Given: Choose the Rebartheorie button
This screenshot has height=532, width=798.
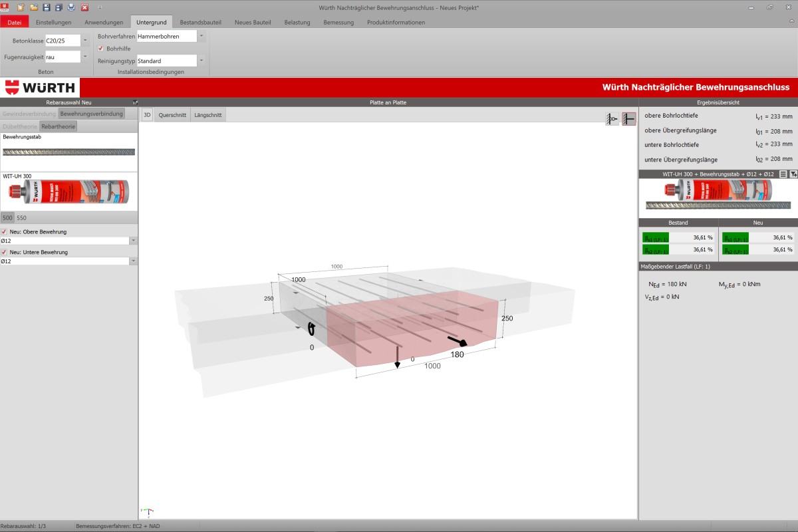Looking at the screenshot, I should click(58, 126).
